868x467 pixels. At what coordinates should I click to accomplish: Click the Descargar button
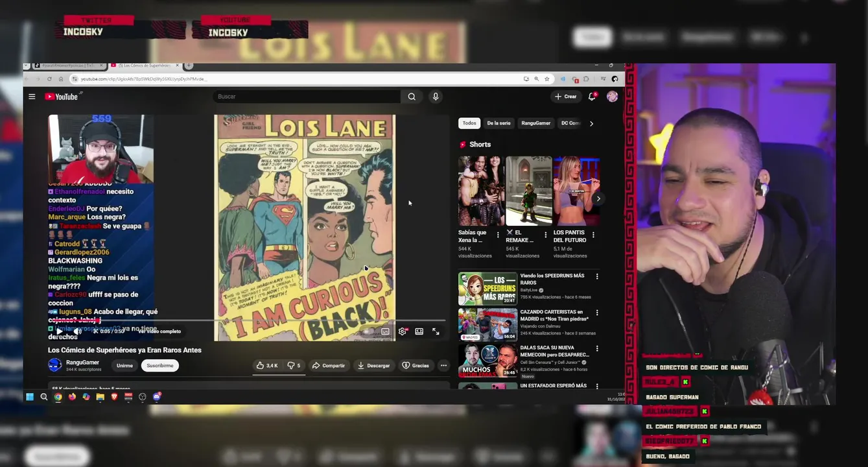point(374,365)
